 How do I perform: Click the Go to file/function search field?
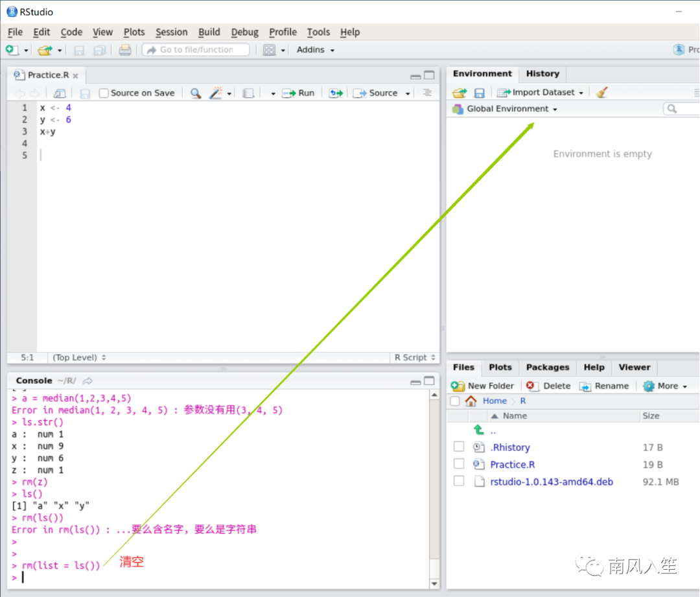coord(196,50)
